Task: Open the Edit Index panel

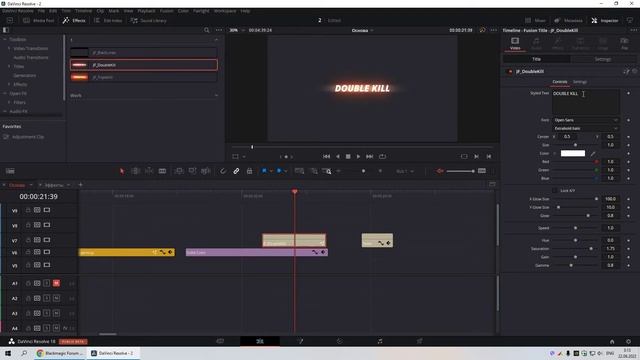Action: click(x=108, y=20)
